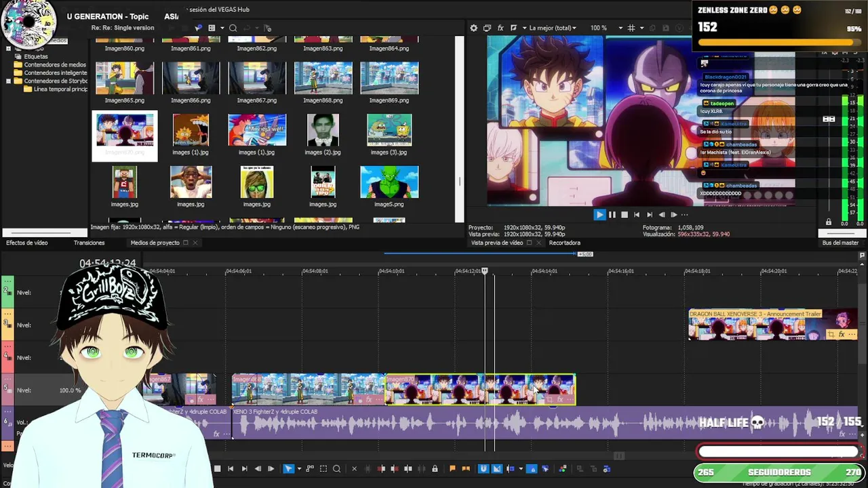Open Event FX on Xenoverse 3 trailer clip
Viewport: 868px width, 488px height.
pos(842,334)
